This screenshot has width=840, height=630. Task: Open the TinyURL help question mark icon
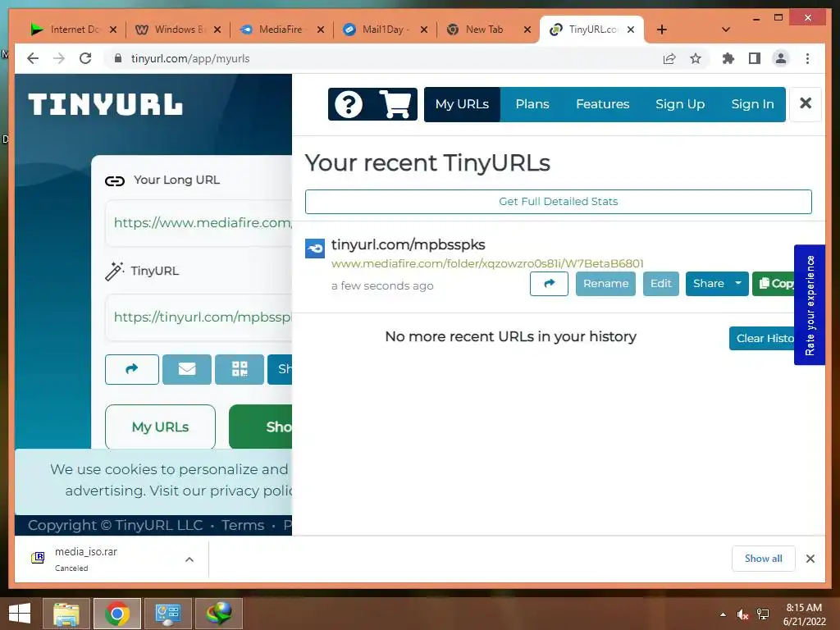[349, 104]
